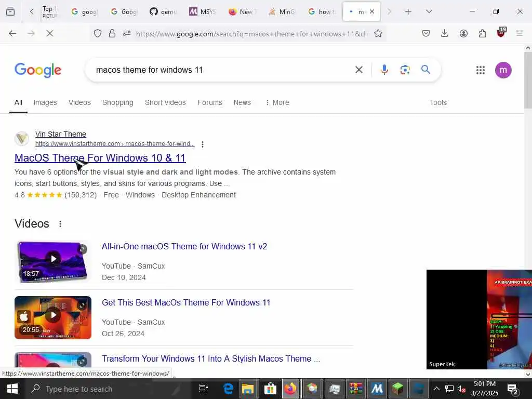Open the Vin Star Theme site name link
This screenshot has height=399, width=532.
tap(61, 134)
